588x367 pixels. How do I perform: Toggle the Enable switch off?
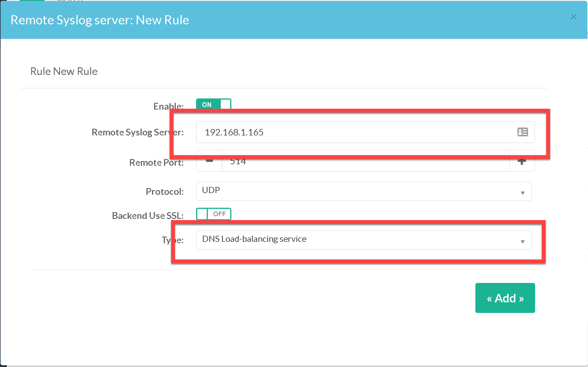pos(213,104)
